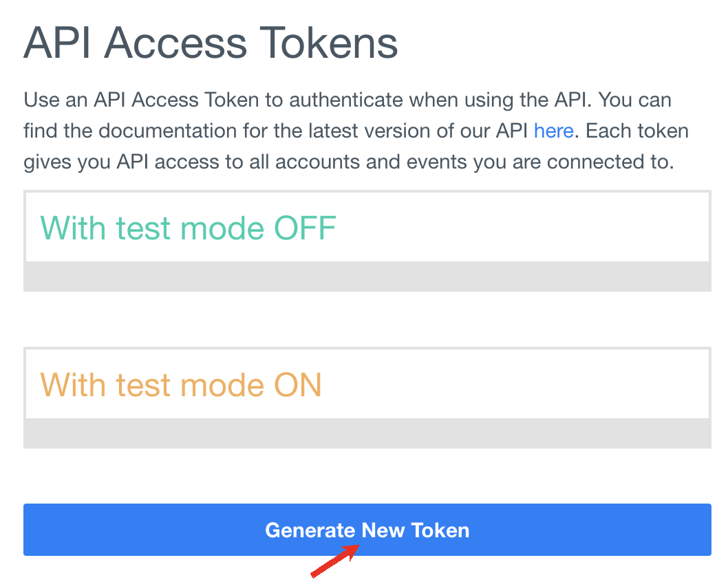Click the 'API Access Tokens' page title
Viewport: 728px width, 582px height.
coord(211,43)
